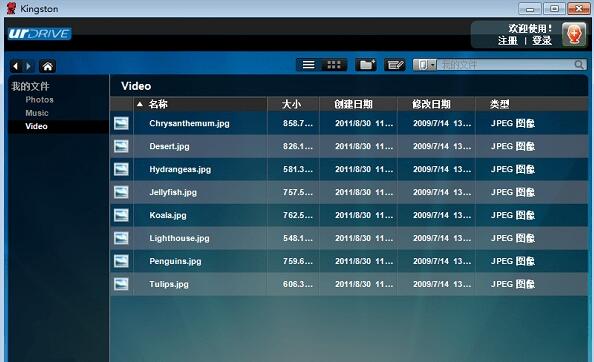Click the Penguins.jpg file icon
Image resolution: width=594 pixels, height=362 pixels.
pyautogui.click(x=121, y=261)
